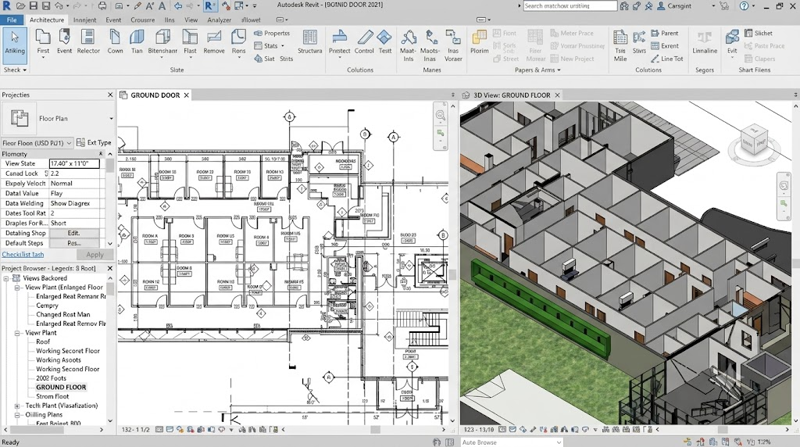Select the Event tool in ribbon panel

pos(64,42)
